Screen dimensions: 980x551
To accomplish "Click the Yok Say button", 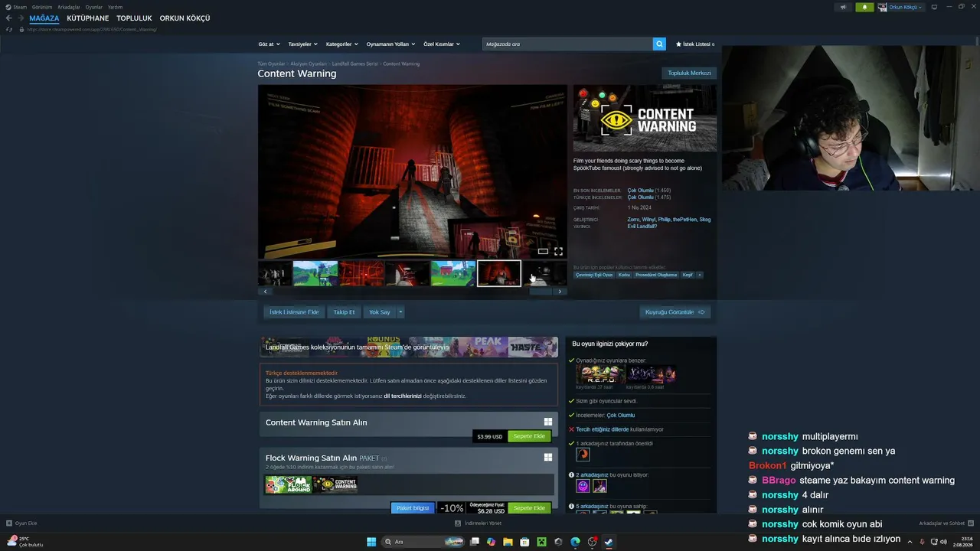I will (380, 312).
